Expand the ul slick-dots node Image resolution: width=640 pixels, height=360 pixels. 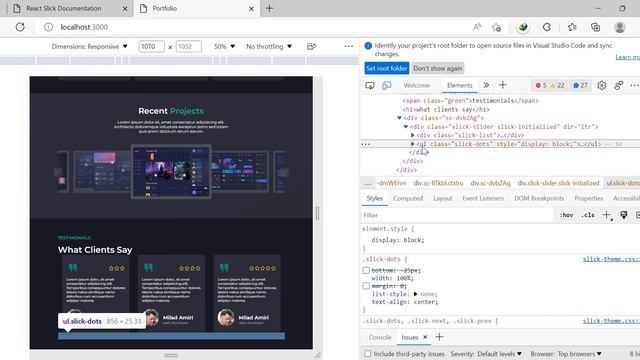[412, 144]
